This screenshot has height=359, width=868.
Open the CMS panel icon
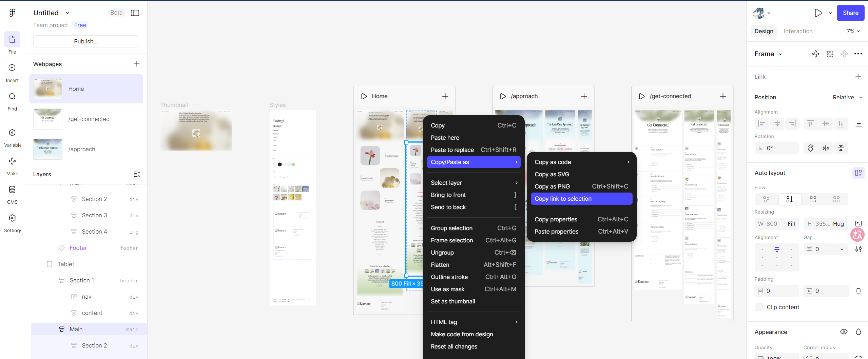(12, 190)
